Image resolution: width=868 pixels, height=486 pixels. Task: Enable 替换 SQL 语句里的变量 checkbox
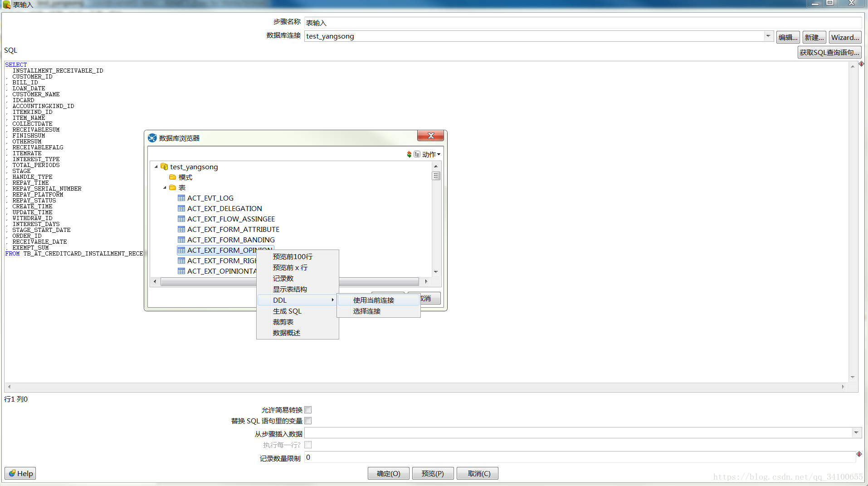[308, 421]
